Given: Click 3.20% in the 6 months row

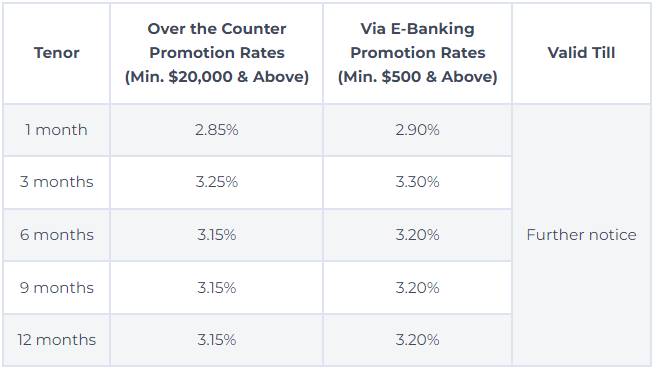Looking at the screenshot, I should tap(418, 235).
